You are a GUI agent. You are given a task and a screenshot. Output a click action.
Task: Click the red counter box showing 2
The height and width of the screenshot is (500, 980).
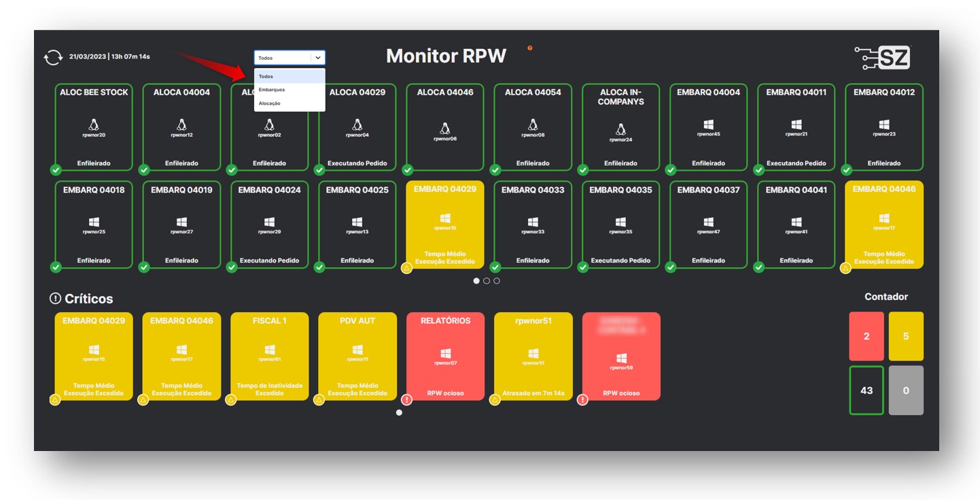(867, 336)
